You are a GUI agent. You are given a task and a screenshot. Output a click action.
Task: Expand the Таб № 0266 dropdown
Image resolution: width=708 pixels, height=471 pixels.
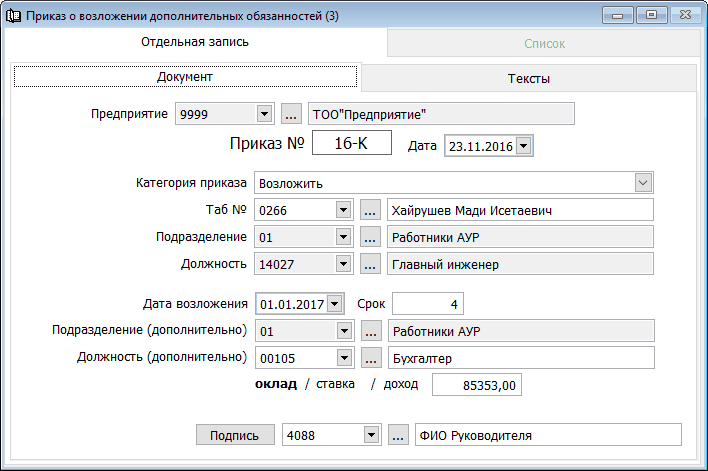pos(344,210)
